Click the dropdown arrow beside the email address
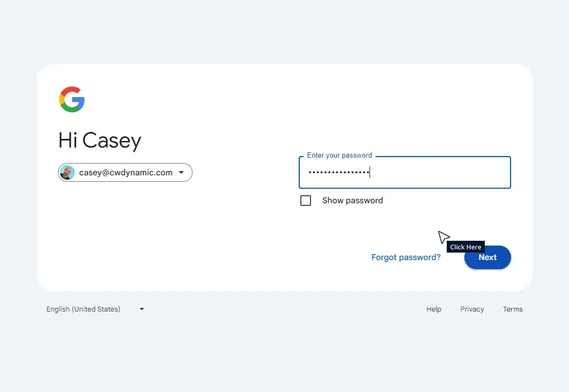 coord(182,172)
